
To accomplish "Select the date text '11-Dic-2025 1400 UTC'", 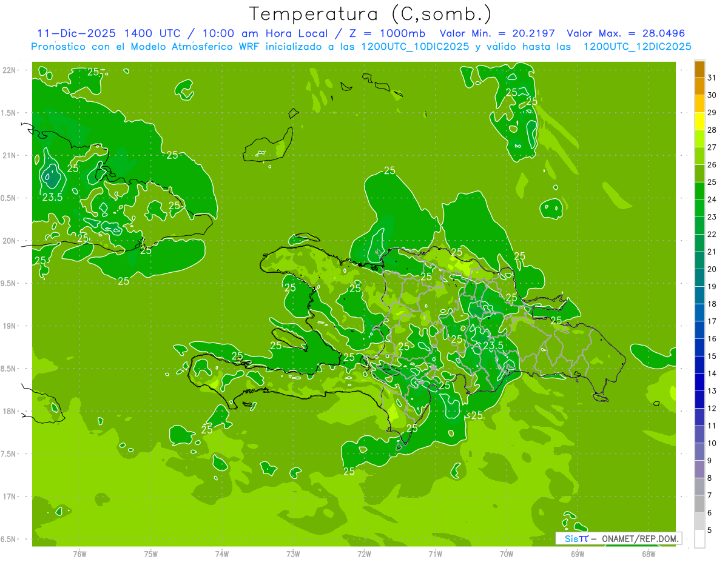I will click(x=108, y=33).
